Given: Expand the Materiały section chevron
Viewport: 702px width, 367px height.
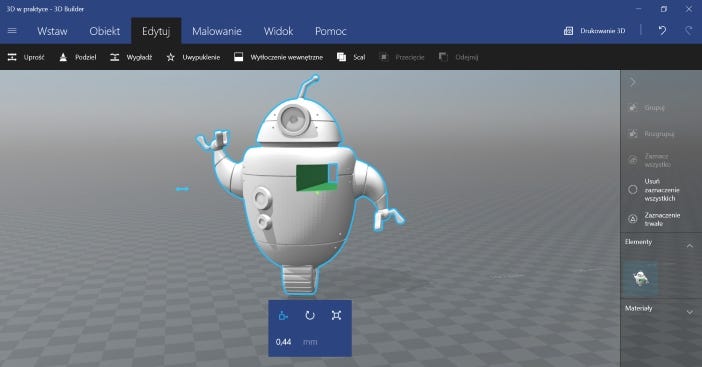Looking at the screenshot, I should [x=689, y=312].
